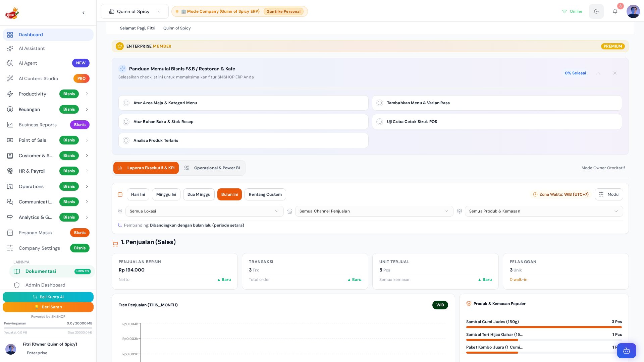Open the notifications bell
This screenshot has width=644, height=362.
615,11
